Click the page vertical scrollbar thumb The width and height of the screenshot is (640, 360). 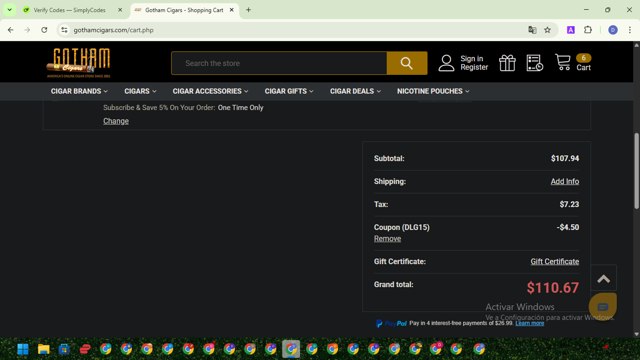(x=636, y=171)
